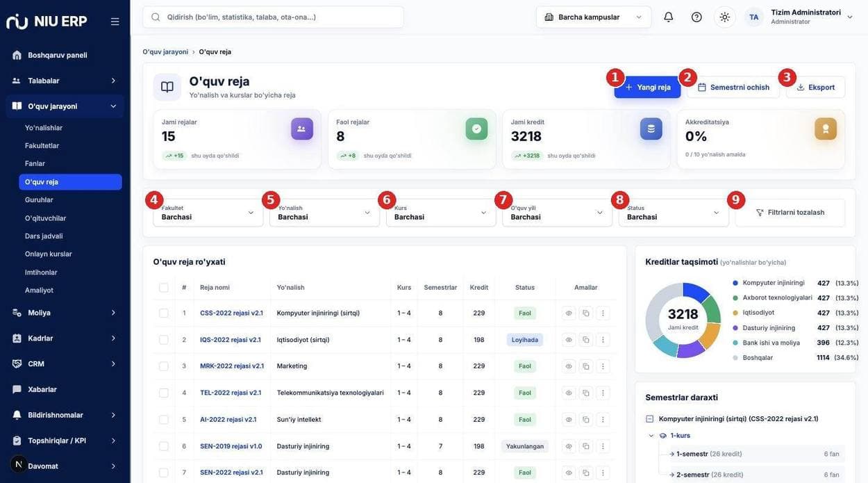View the TEL-2022 rejasi row with eye icon
868x483 pixels.
point(569,393)
